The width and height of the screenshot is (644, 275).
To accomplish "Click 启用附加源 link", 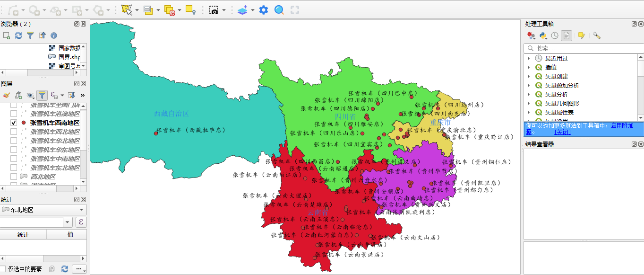I will (x=622, y=125).
